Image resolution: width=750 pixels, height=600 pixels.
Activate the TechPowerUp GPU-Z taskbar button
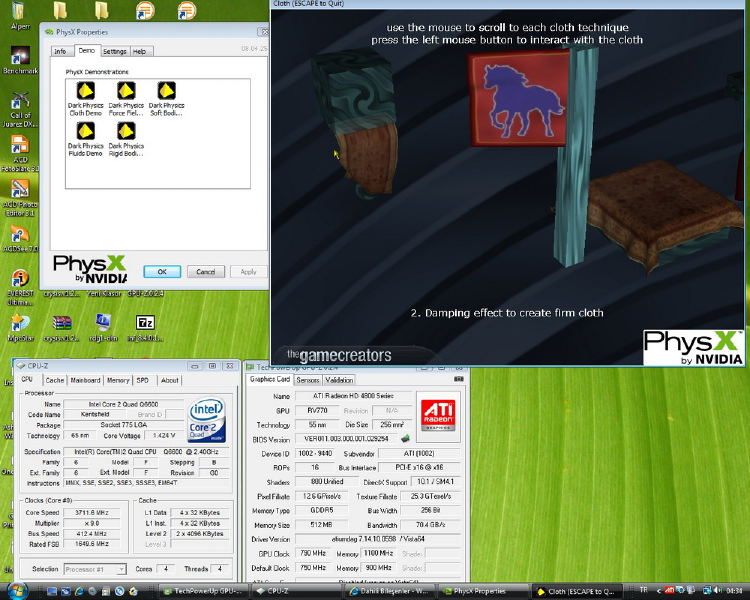(203, 591)
